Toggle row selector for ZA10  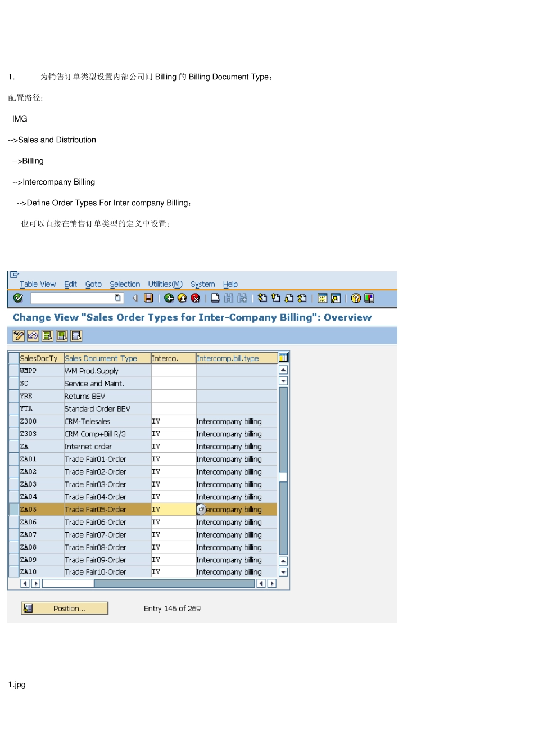(14, 572)
